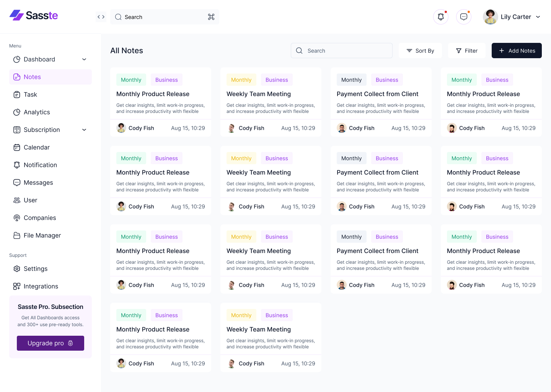Open the Notifications bell icon
This screenshot has height=392, width=551.
pyautogui.click(x=440, y=16)
